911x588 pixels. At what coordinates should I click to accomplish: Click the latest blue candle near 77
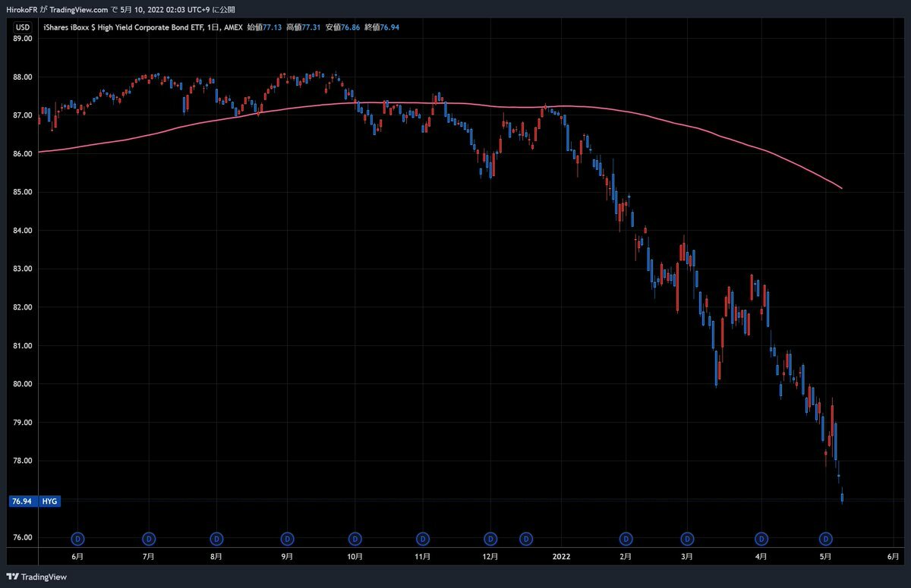tap(842, 498)
